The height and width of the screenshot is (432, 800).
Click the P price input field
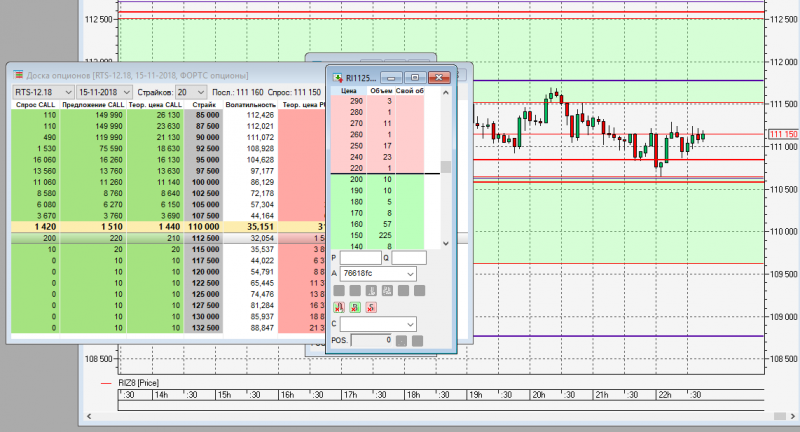point(360,258)
